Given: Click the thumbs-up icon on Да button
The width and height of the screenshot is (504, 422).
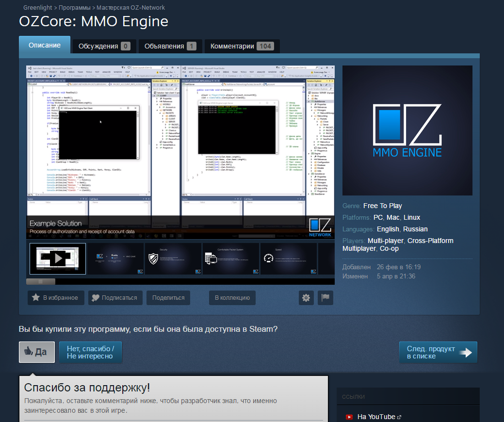Looking at the screenshot, I should [29, 351].
